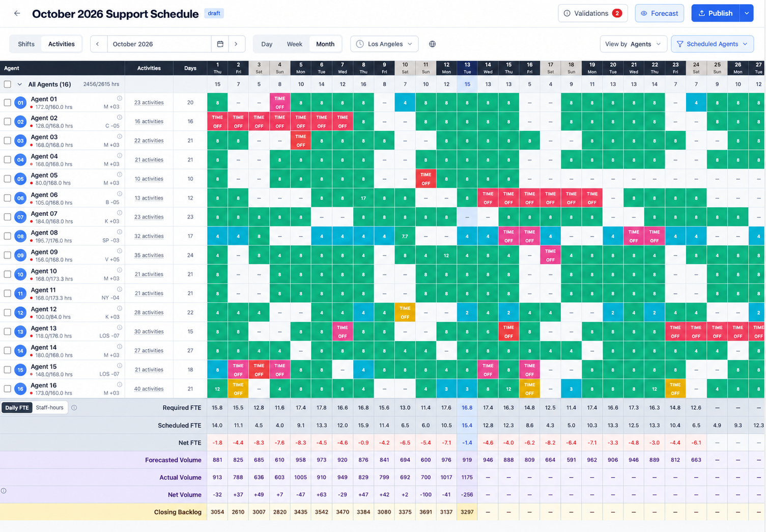
Task: Click the info icon next to Staff-hours
Action: pos(74,408)
